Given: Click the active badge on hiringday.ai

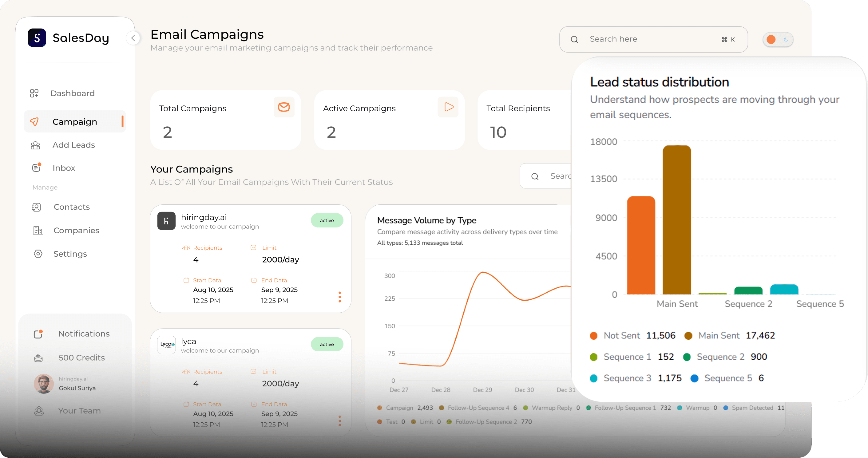Looking at the screenshot, I should 327,220.
